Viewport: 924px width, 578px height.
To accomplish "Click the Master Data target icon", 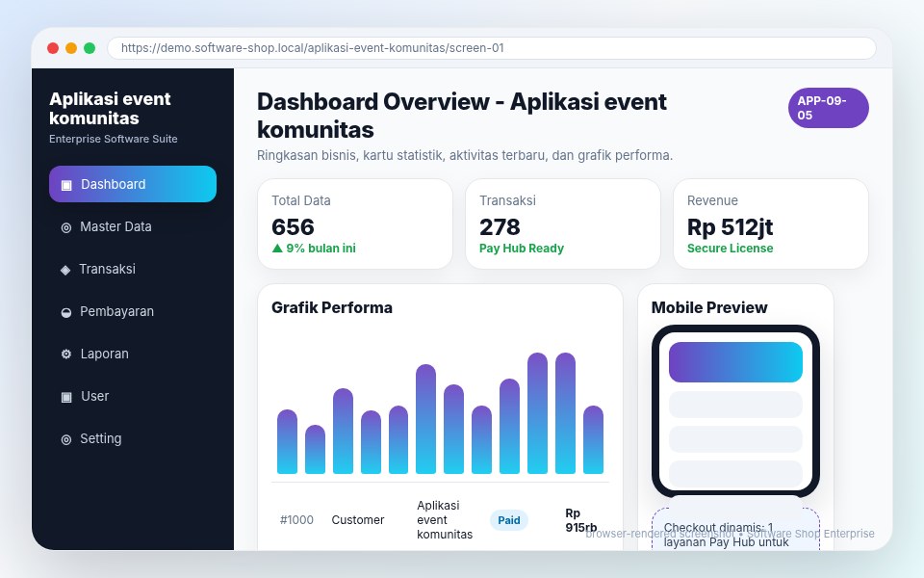I will [x=66, y=227].
